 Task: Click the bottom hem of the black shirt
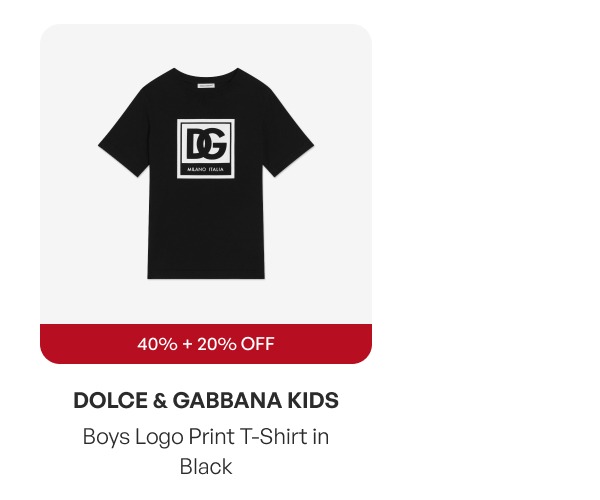[x=206, y=275]
